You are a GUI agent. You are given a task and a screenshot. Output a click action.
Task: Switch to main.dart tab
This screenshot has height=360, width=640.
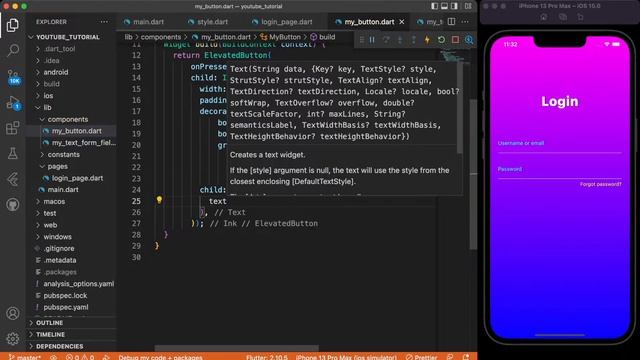tap(144, 22)
